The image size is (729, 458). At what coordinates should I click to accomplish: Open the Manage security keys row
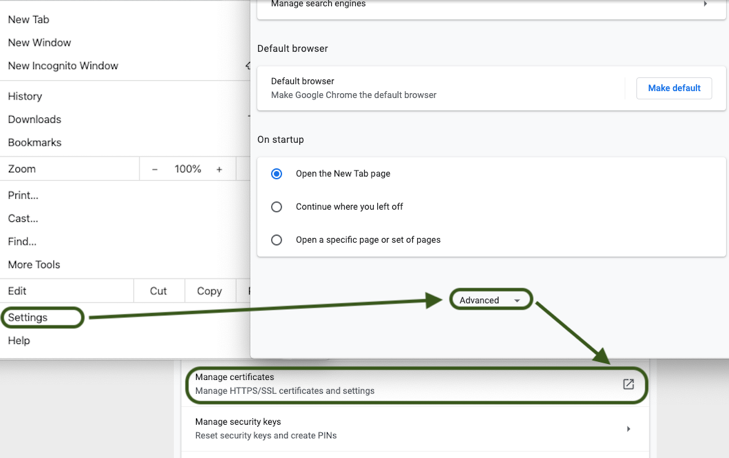click(x=400, y=429)
